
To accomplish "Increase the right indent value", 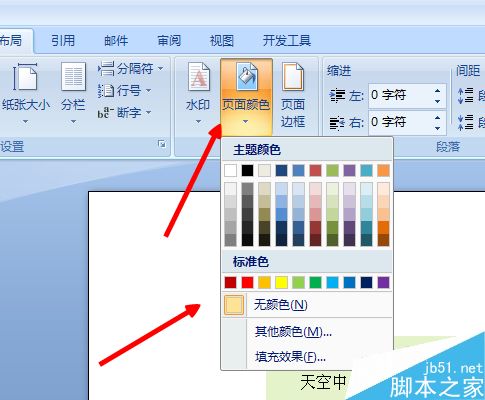I will [x=438, y=117].
